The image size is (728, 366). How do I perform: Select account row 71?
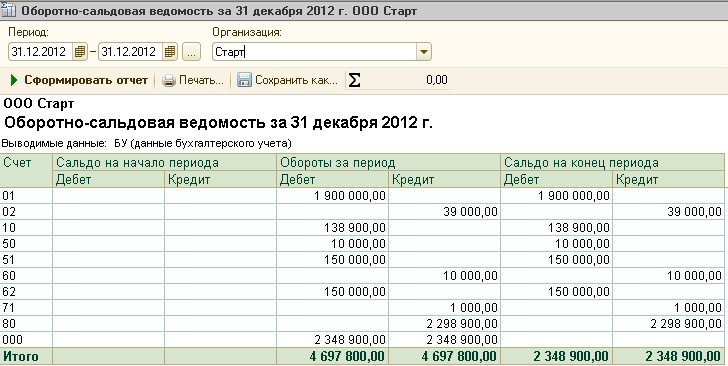(362, 307)
